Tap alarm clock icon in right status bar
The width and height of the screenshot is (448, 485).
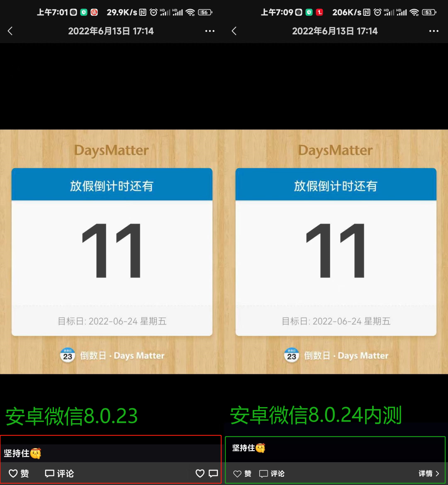pyautogui.click(x=377, y=12)
